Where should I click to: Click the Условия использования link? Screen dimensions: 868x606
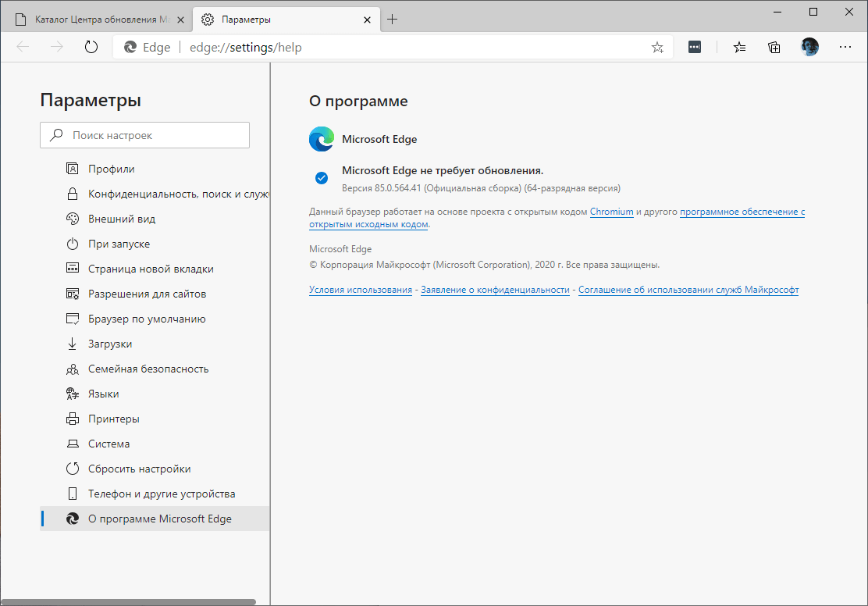click(x=361, y=289)
